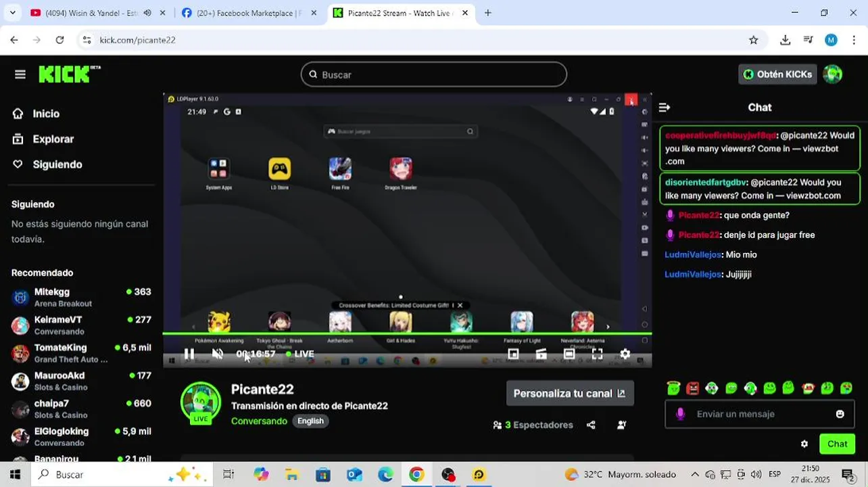Viewport: 868px width, 487px height.
Task: Pause the live stream video
Action: (189, 354)
